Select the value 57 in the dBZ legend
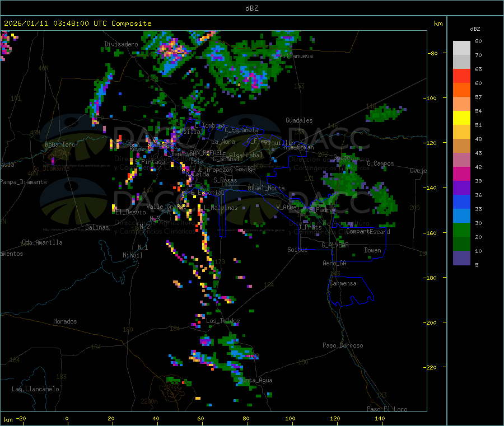This screenshot has height=426, width=504. pos(478,97)
